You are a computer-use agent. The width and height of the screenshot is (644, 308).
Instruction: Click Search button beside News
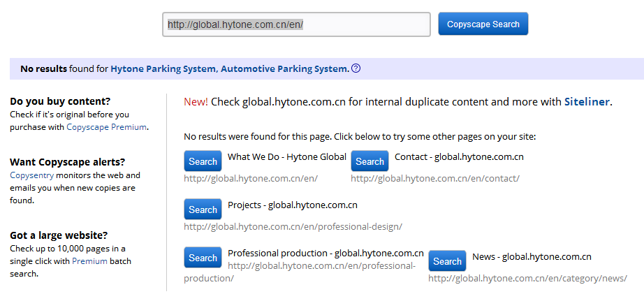447,261
